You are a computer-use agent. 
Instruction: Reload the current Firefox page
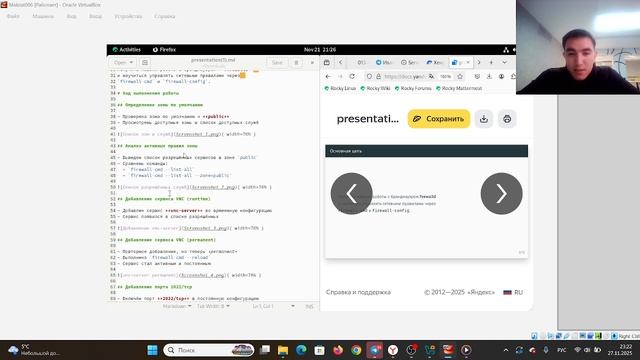click(352, 76)
